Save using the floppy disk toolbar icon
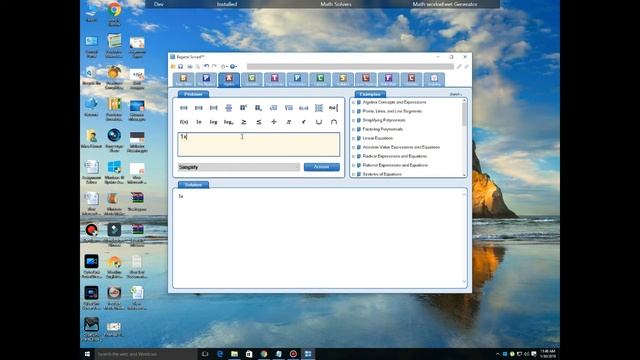640x360 pixels. [180, 67]
